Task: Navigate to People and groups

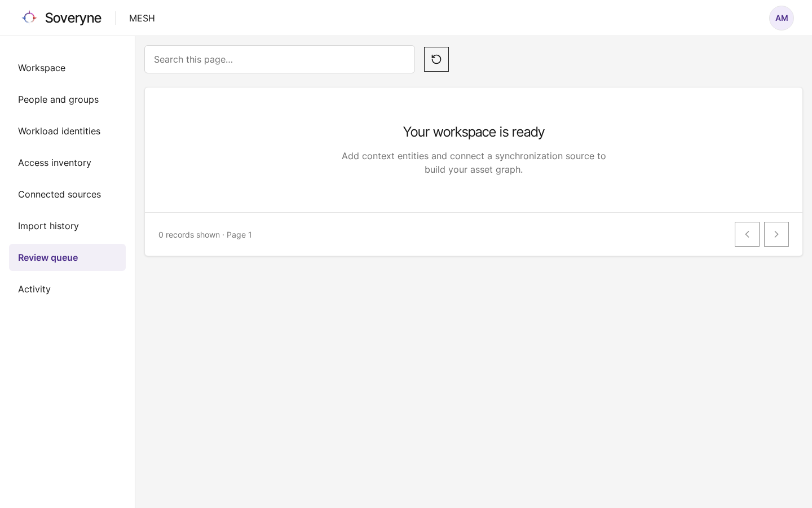Action: pos(67,99)
